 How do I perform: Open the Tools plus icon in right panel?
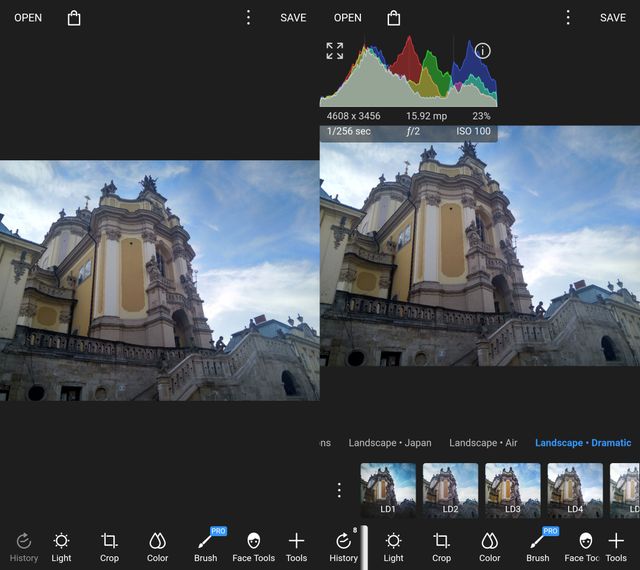[616, 546]
